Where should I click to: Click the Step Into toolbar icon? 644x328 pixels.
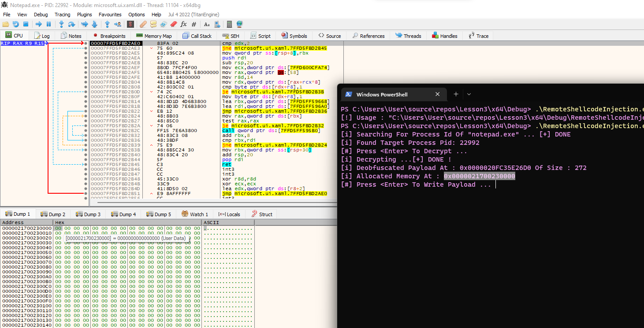point(61,24)
